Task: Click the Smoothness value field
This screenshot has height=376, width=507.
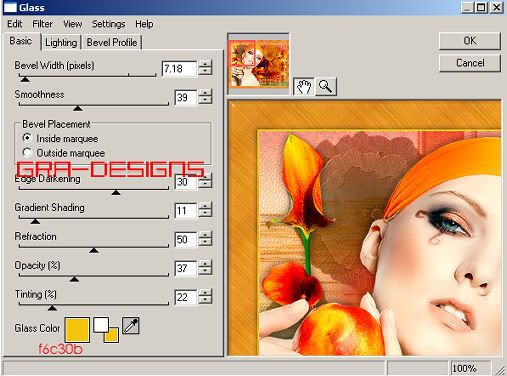Action: coord(185,97)
